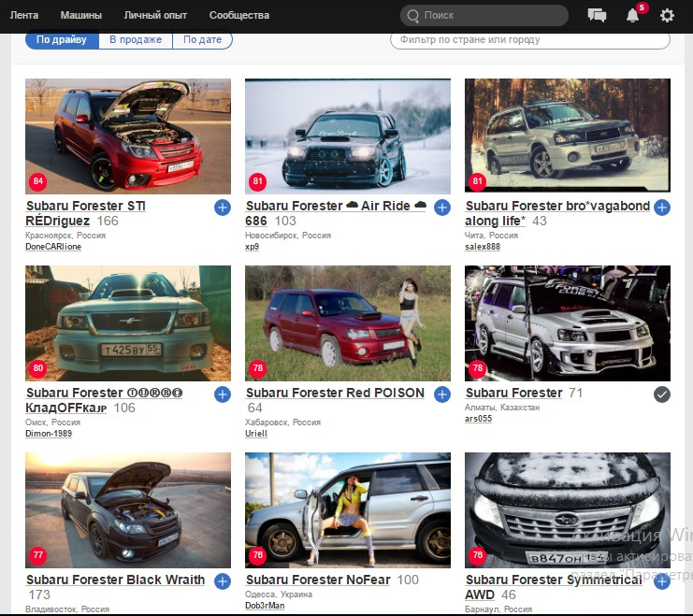Visit Uriell user profile
Viewport: 693px width, 616px height.
point(256,434)
